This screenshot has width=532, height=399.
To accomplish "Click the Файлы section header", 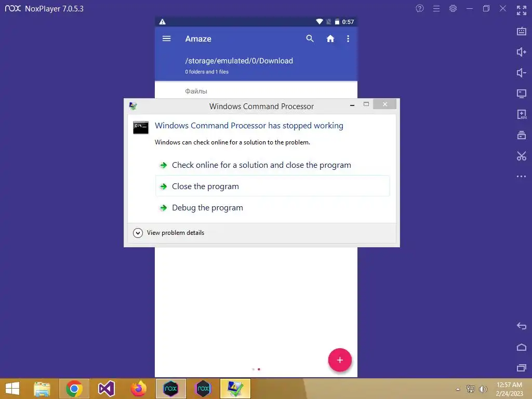I will (x=196, y=91).
